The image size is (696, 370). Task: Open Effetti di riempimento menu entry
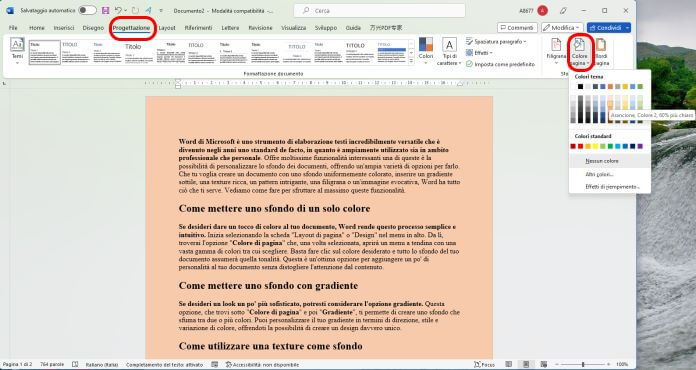(x=610, y=187)
